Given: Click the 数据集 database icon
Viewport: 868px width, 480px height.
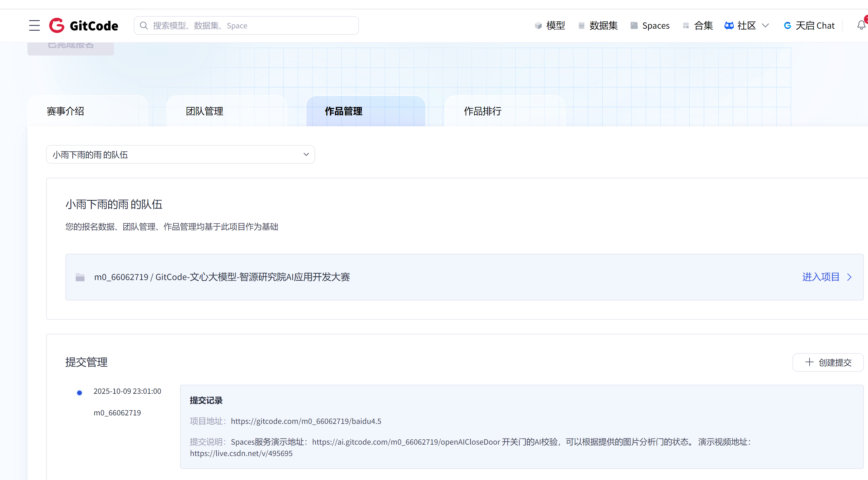Looking at the screenshot, I should click(x=581, y=26).
